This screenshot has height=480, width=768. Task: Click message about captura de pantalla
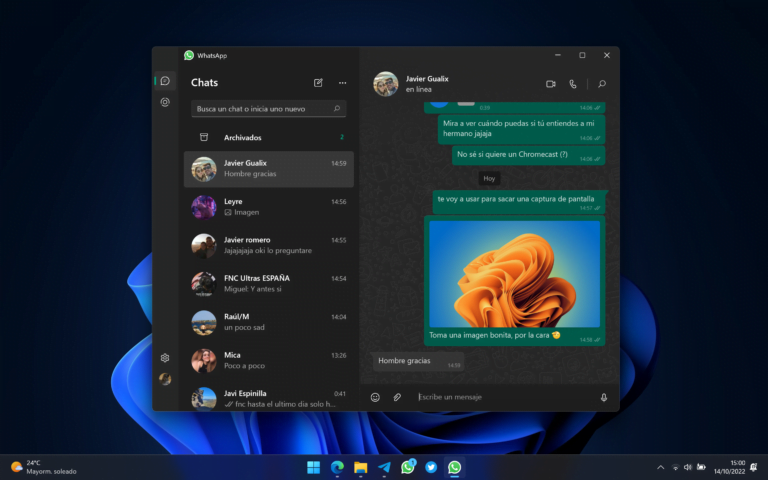point(519,202)
